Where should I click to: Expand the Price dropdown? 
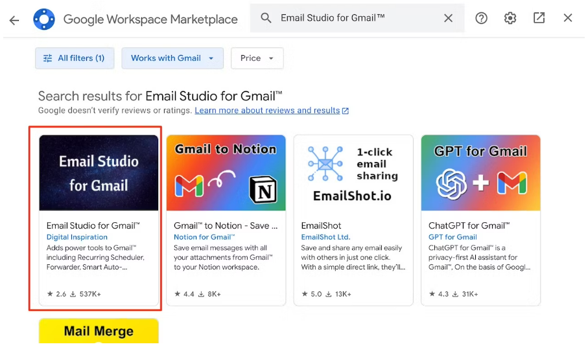257,58
